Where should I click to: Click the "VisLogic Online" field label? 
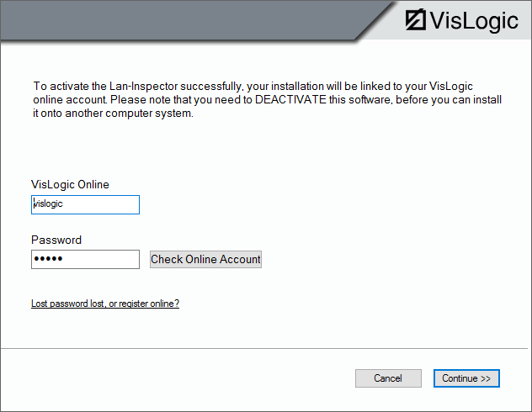[70, 184]
